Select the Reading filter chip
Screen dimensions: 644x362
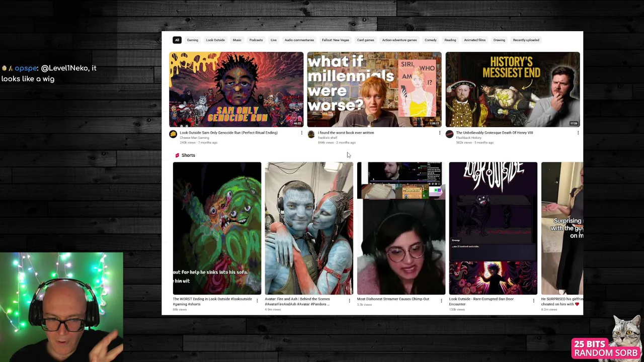450,40
